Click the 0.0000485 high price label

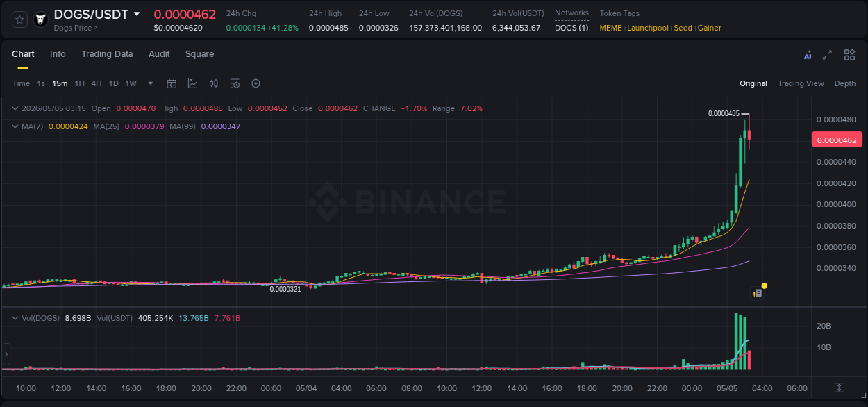[724, 113]
